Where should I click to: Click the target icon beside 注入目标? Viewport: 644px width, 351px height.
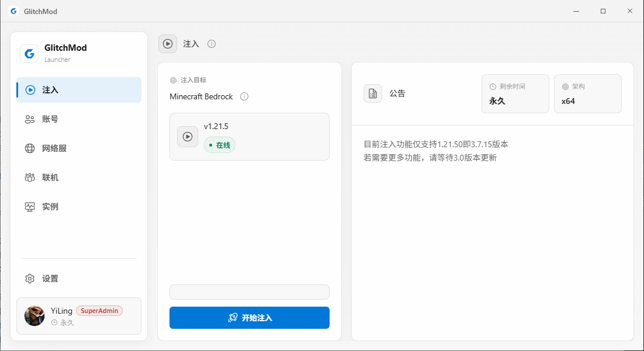tap(173, 80)
